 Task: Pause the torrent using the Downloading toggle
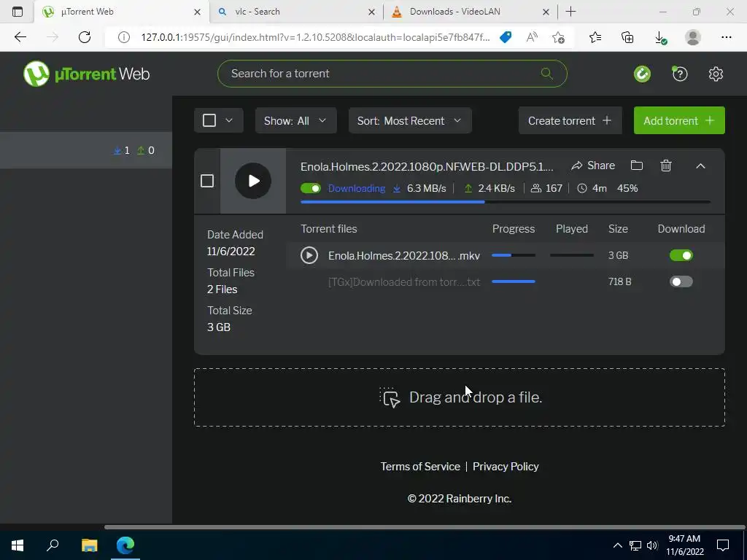(x=311, y=189)
